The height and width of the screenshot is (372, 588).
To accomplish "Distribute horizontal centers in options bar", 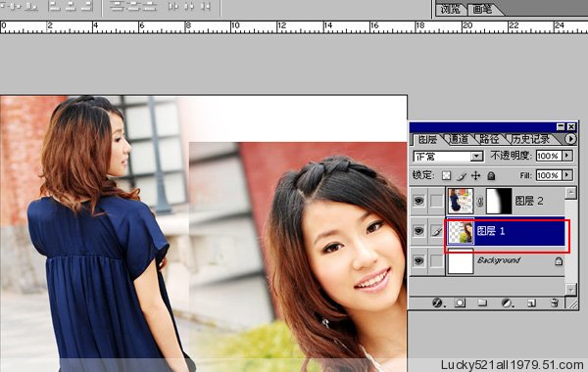I will [x=189, y=6].
